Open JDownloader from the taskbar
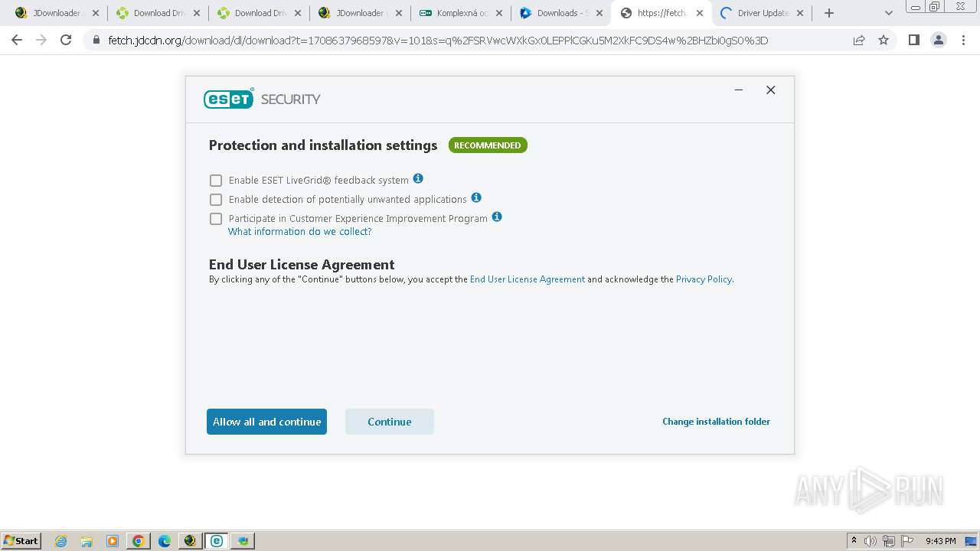 pos(191,541)
